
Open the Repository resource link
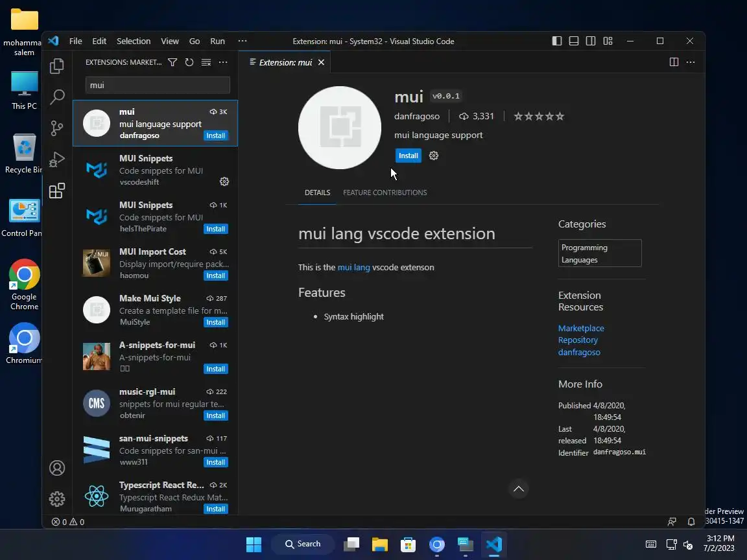[577, 340]
